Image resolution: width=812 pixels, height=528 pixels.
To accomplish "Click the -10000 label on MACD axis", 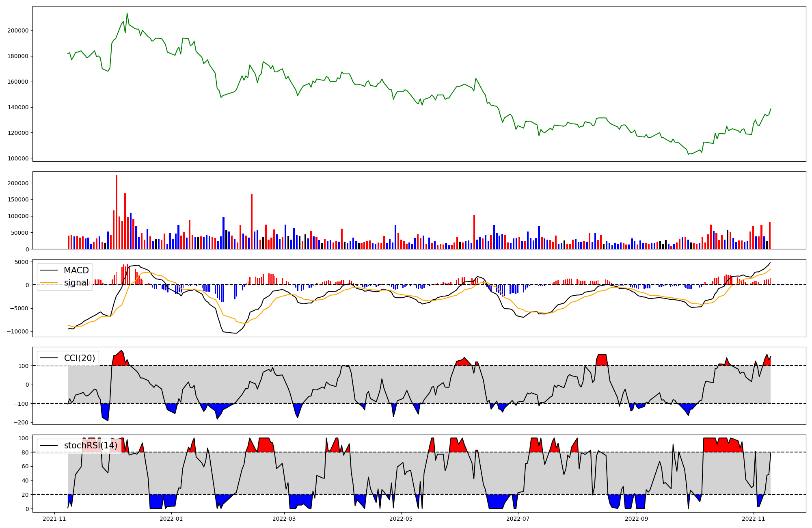I will 17,332.
